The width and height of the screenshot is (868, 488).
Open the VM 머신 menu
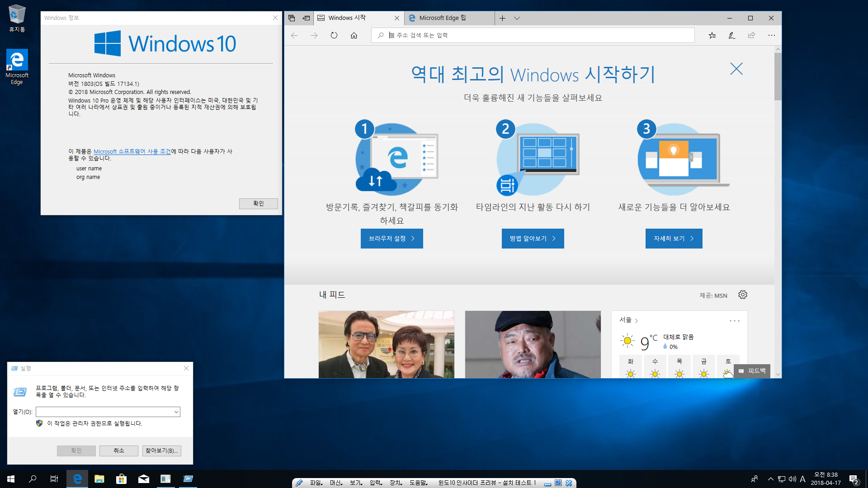(336, 483)
